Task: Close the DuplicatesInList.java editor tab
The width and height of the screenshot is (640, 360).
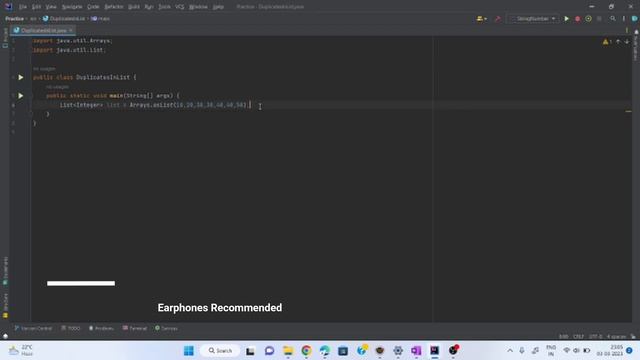Action: point(71,30)
